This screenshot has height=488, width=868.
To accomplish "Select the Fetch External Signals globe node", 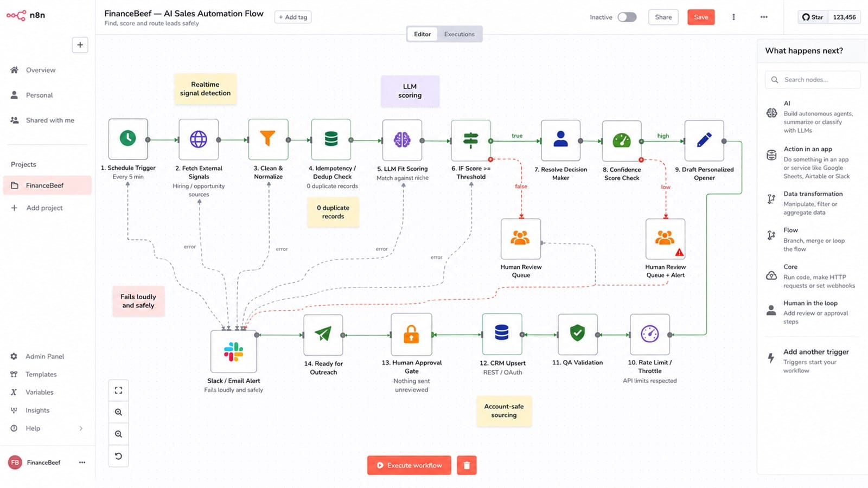I will coord(199,139).
